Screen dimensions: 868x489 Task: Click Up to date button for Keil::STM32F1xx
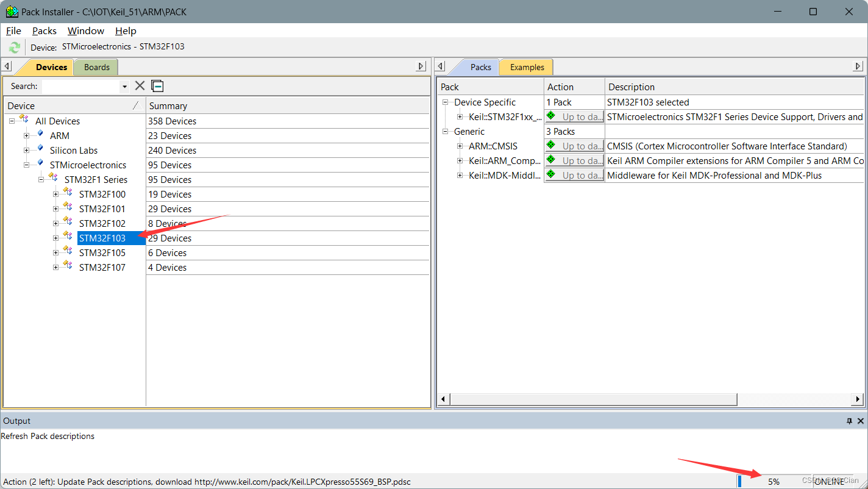[x=574, y=116]
